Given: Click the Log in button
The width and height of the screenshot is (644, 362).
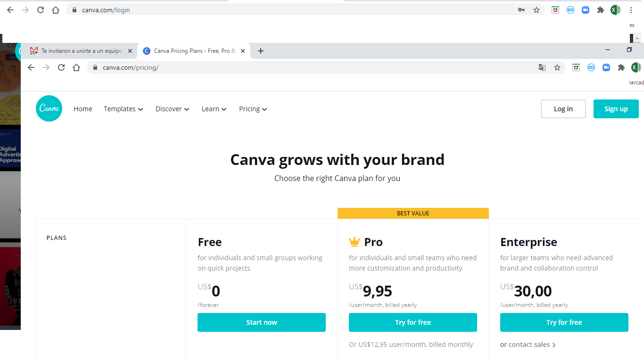Looking at the screenshot, I should pos(563,109).
